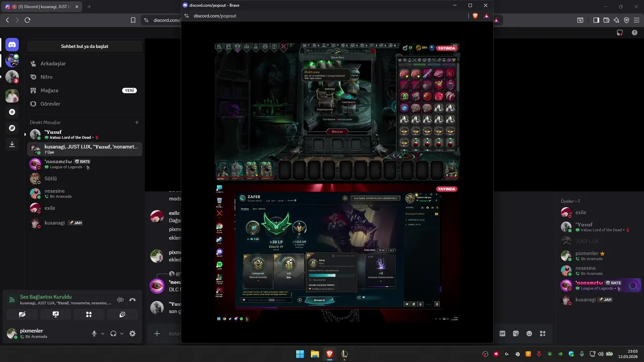Deafen with the headphones icon
Screen dimensions: 644x362
point(113,333)
